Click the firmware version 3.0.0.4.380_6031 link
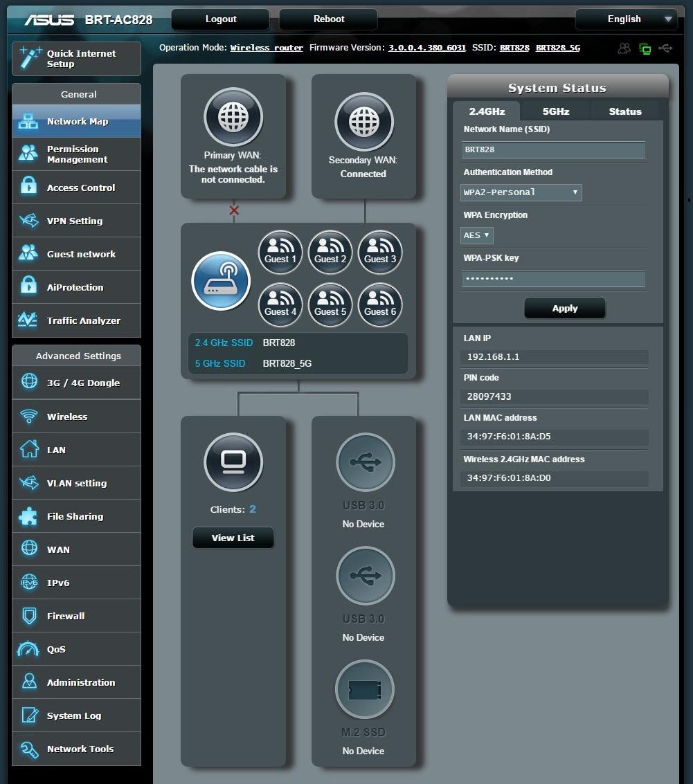Viewport: 693px width, 784px height. [x=427, y=48]
